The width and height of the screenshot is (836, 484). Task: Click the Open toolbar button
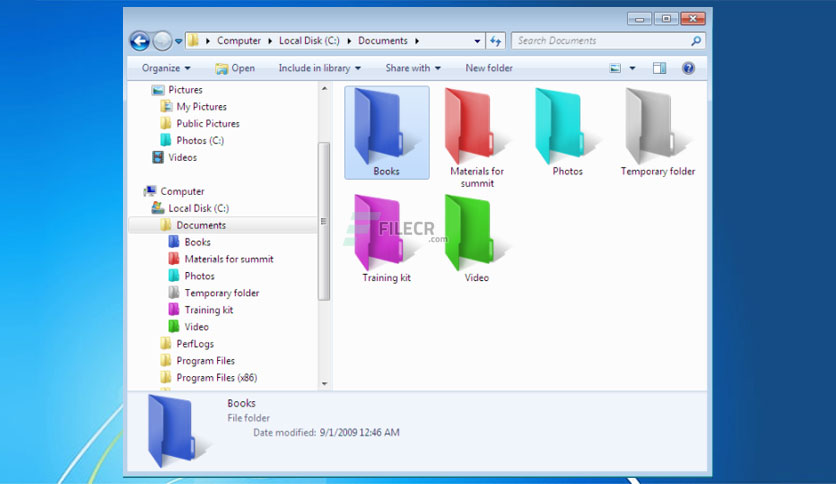(x=235, y=68)
